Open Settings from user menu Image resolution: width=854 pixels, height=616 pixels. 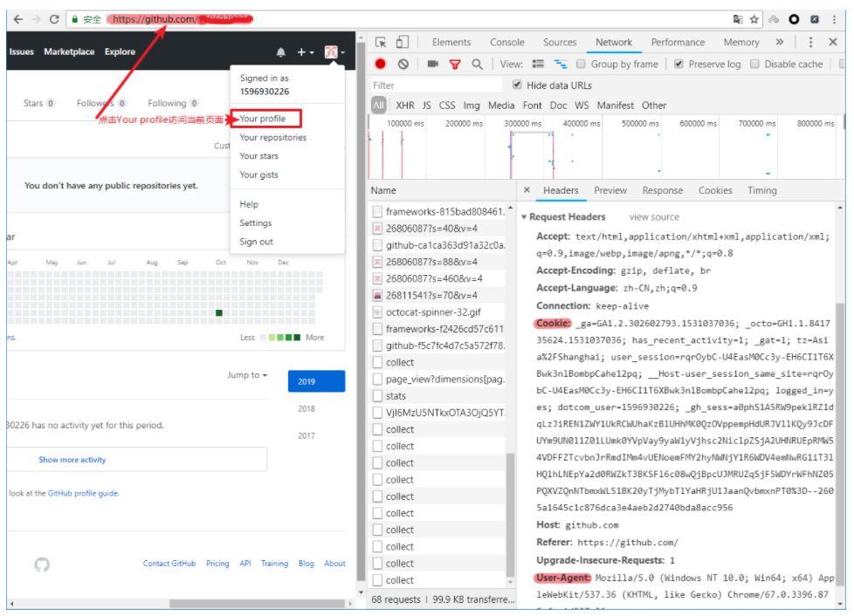click(x=256, y=223)
